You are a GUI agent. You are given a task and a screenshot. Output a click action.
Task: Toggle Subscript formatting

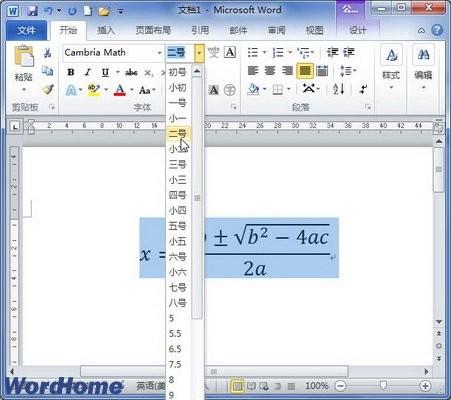149,72
